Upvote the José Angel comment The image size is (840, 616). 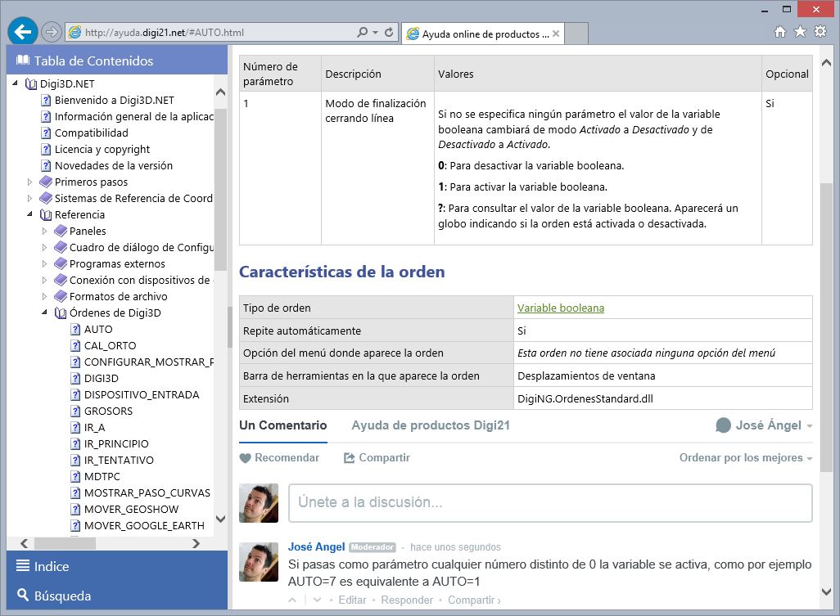294,600
